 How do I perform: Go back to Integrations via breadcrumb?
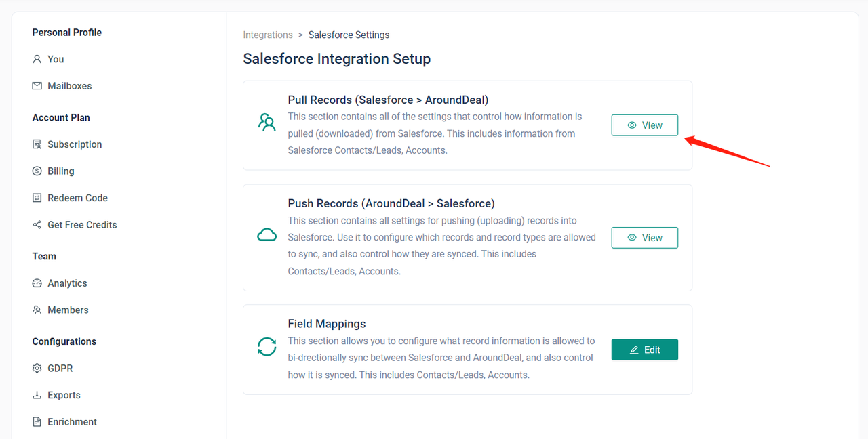(268, 35)
